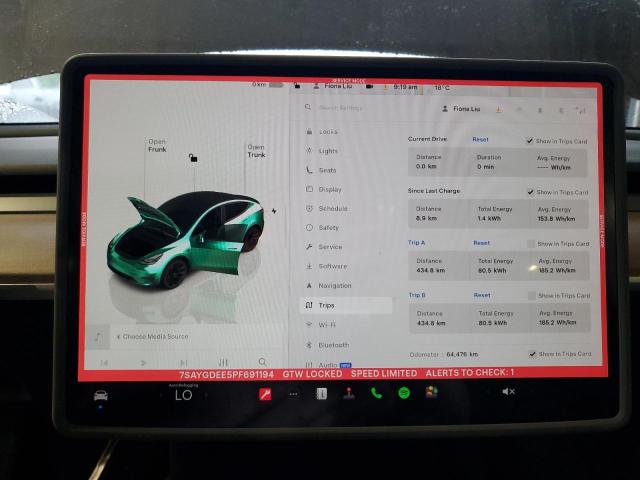
Task: Tap the dashcam camera icon in the status bar
Action: click(369, 87)
